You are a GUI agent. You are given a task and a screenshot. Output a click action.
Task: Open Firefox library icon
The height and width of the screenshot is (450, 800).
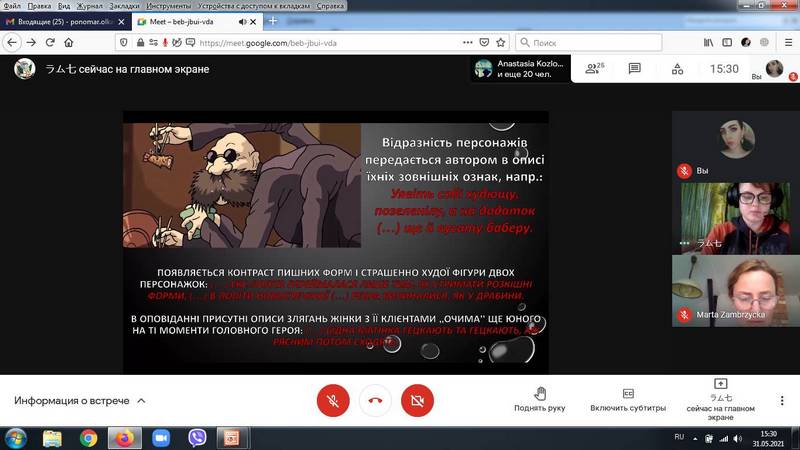[x=709, y=43]
